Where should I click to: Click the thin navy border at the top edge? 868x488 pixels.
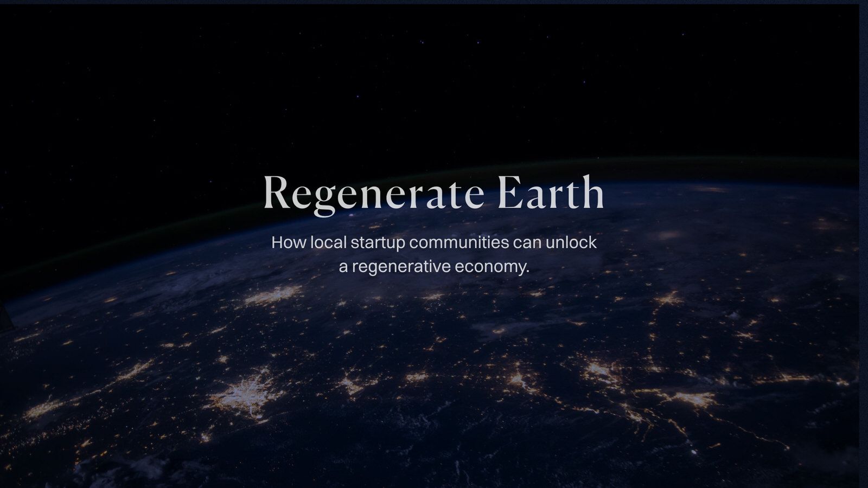(x=434, y=2)
